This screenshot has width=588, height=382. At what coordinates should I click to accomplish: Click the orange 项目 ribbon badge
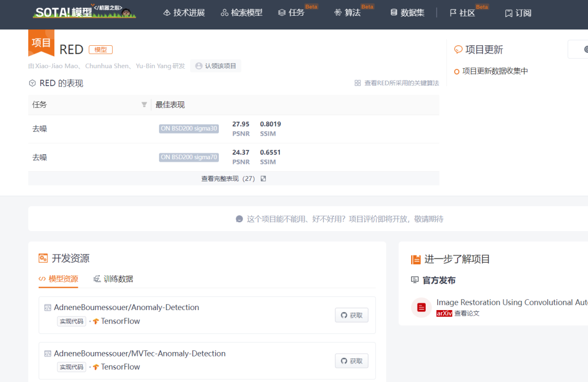pos(41,43)
